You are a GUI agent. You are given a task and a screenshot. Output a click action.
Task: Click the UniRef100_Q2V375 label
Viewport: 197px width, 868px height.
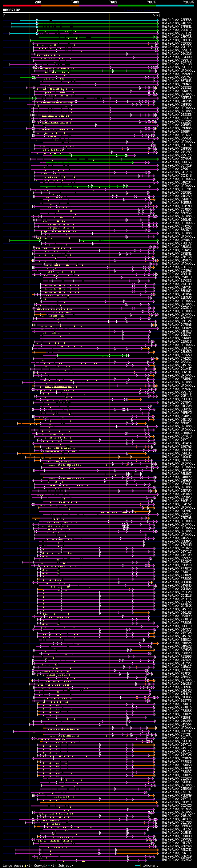click(176, 558)
